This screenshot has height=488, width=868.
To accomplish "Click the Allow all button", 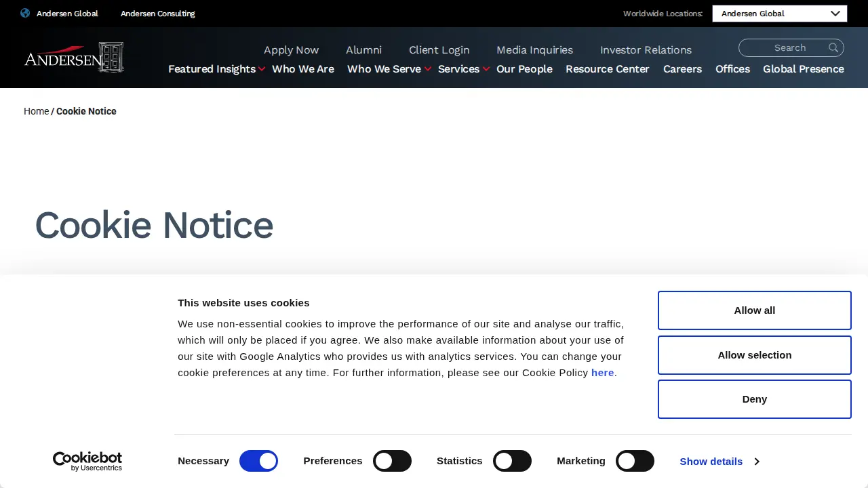I will pos(755,310).
